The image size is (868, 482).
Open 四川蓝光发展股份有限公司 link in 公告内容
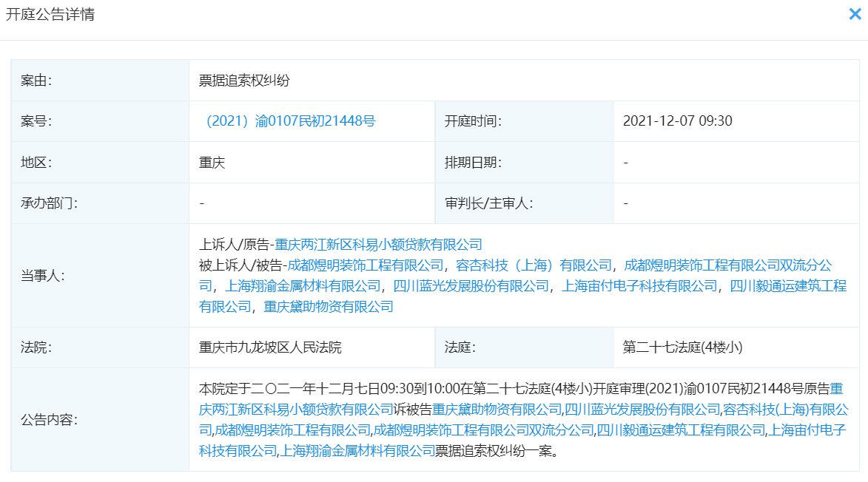pyautogui.click(x=643, y=410)
